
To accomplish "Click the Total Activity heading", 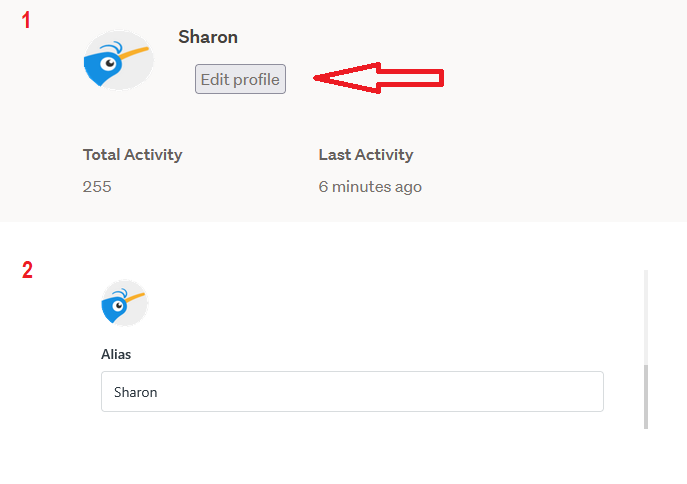I will (132, 155).
